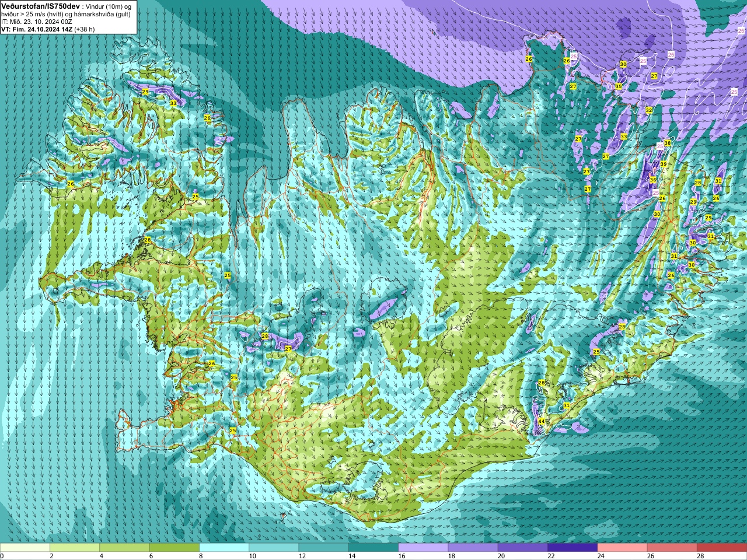Click the 33 gust label in the Westfjords

point(173,103)
